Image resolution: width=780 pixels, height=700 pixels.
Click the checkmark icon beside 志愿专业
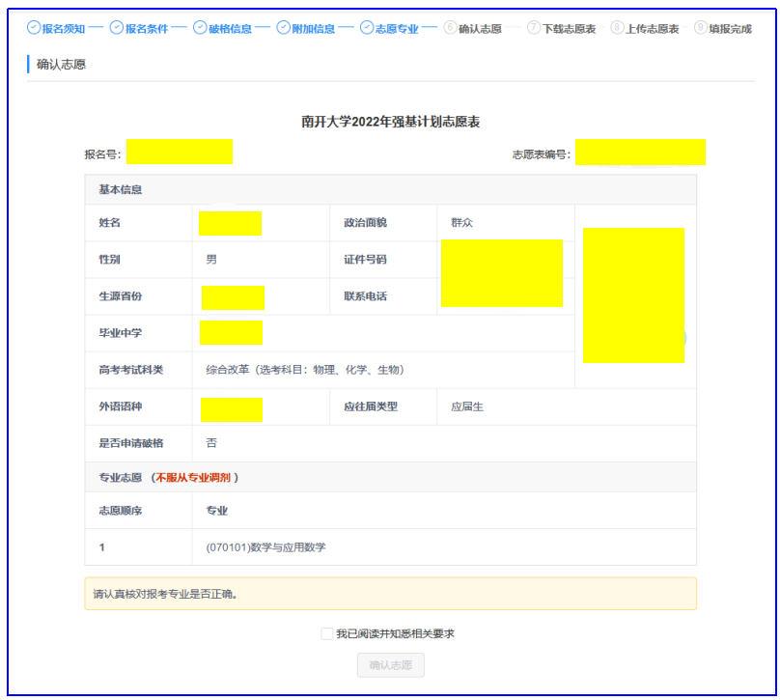pyautogui.click(x=367, y=27)
